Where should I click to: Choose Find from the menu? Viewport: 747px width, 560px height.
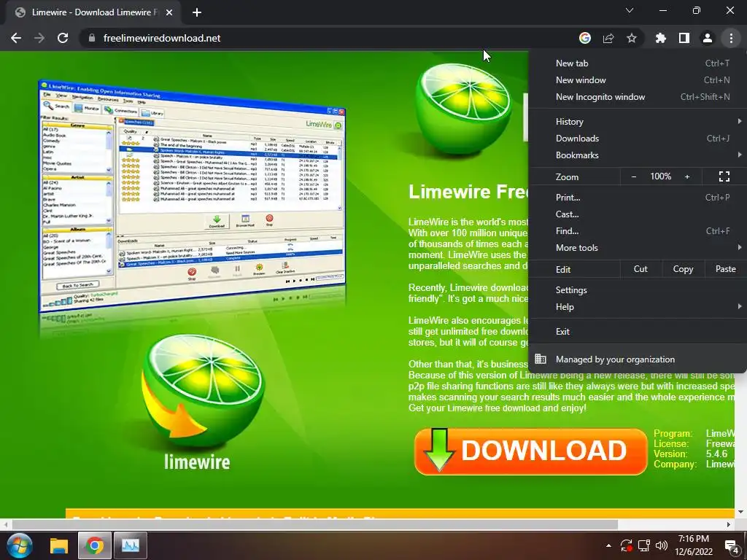[638, 230]
